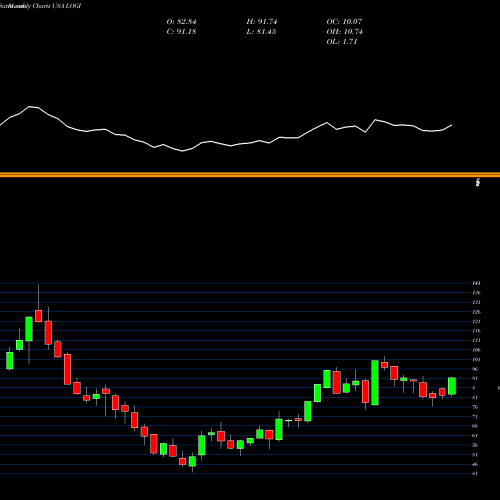Click the 'Monthly Charts USA LOGI' title
Screen dimensions: 500x500
[44, 6]
